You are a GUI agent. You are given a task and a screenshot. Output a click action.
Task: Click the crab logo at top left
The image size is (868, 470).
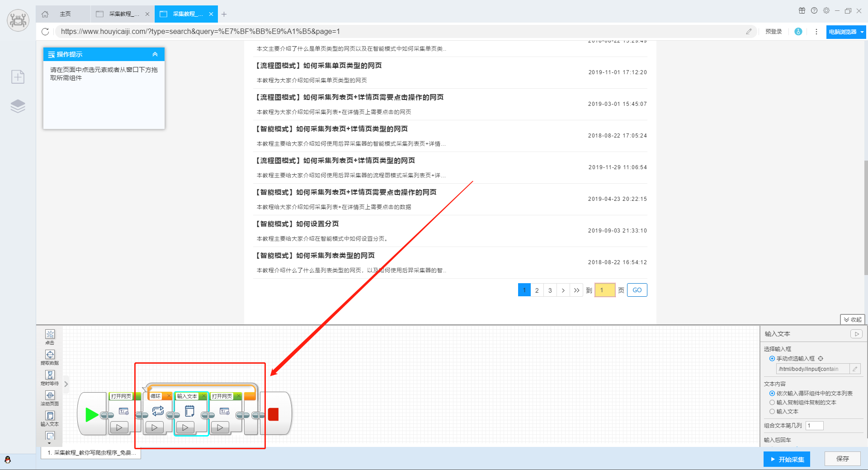click(18, 20)
